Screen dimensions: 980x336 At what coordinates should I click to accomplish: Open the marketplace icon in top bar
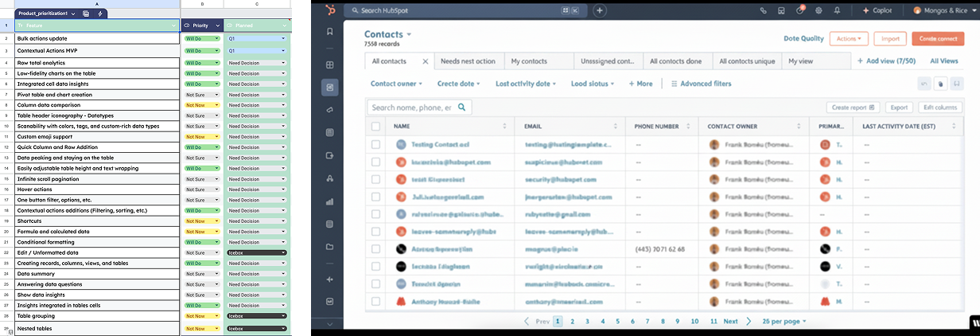[781, 10]
